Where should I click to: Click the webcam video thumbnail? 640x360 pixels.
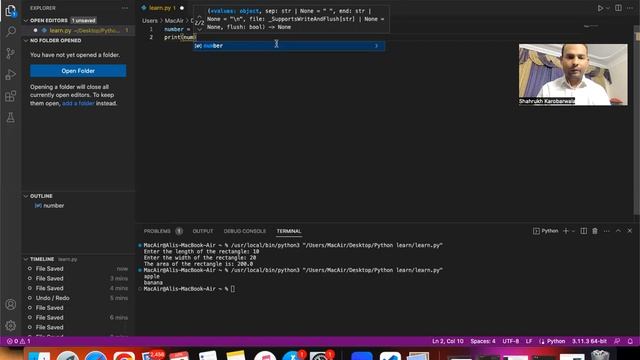pyautogui.click(x=573, y=74)
